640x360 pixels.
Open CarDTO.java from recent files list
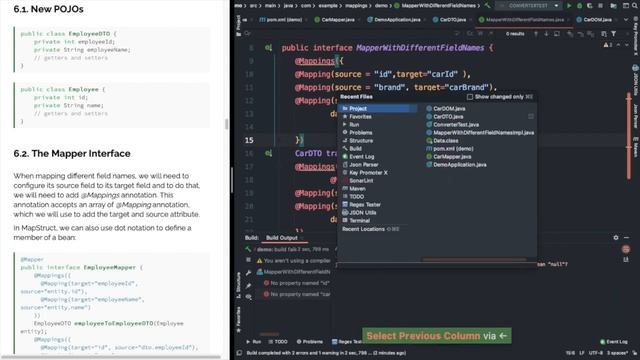[444, 117]
